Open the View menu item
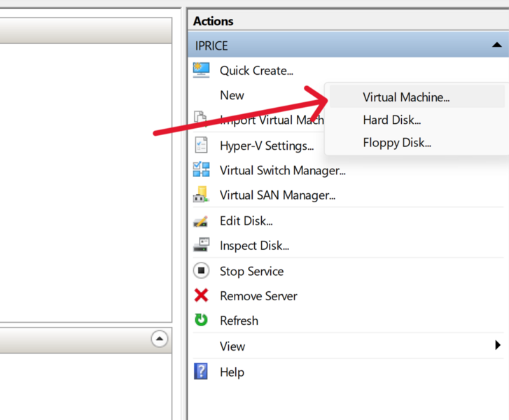The width and height of the screenshot is (509, 420). pos(232,346)
